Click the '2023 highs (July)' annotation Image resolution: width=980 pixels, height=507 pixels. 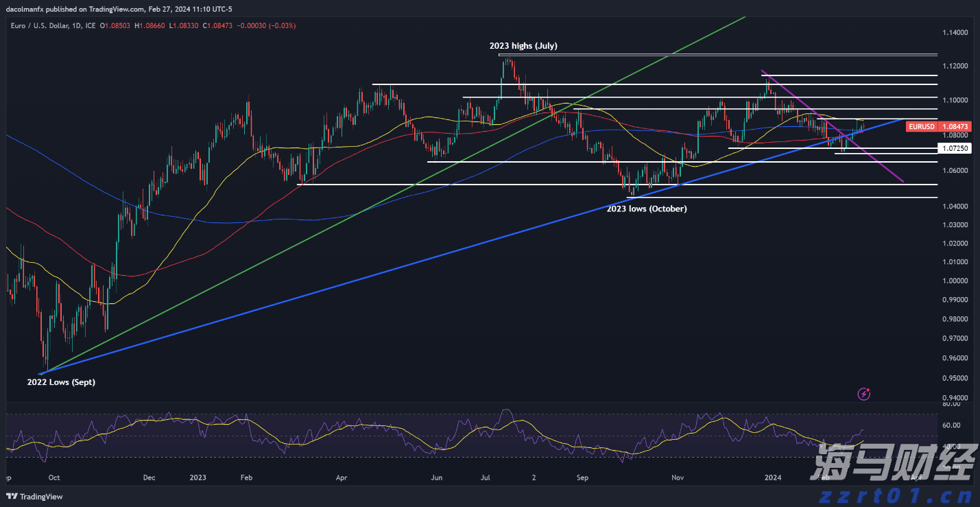click(x=523, y=46)
